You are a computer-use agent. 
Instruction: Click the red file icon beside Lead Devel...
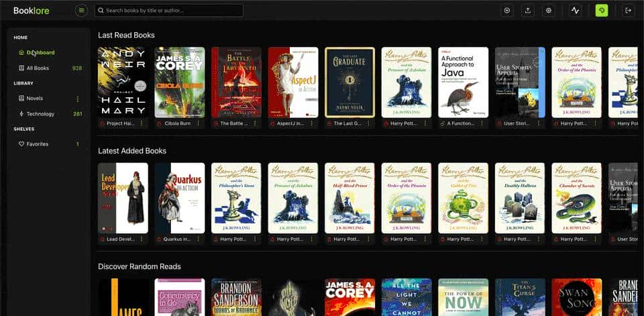click(x=102, y=239)
